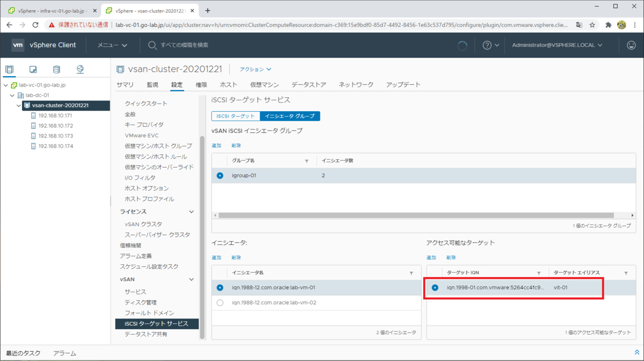Click the cluster icon beside vsan-cluster-20201221 title

tap(121, 69)
